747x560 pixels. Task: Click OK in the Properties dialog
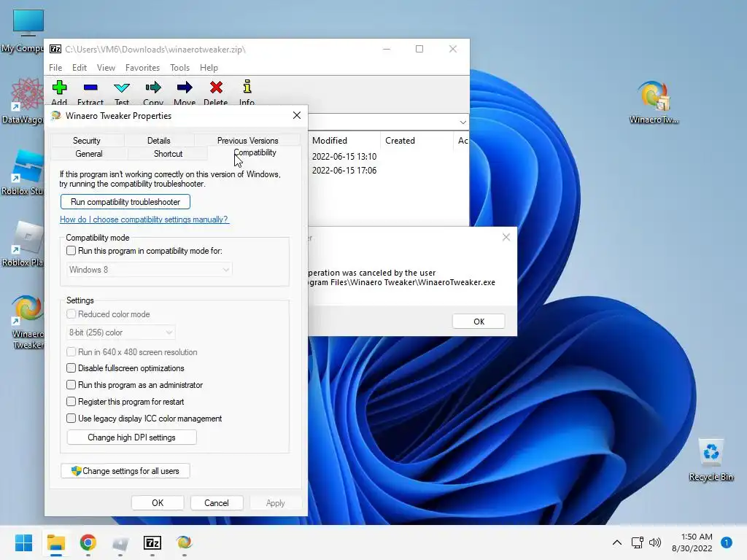158,503
